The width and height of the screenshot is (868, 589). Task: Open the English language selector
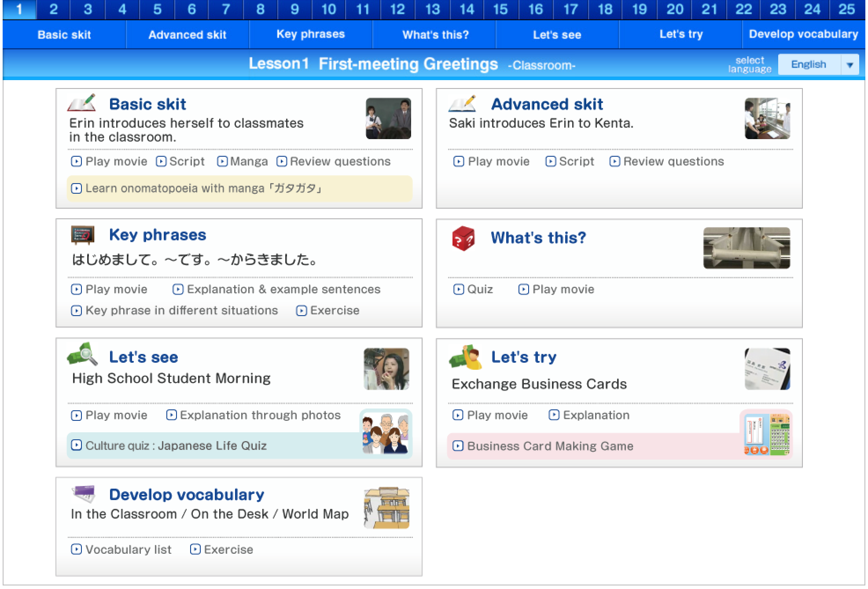pos(809,64)
